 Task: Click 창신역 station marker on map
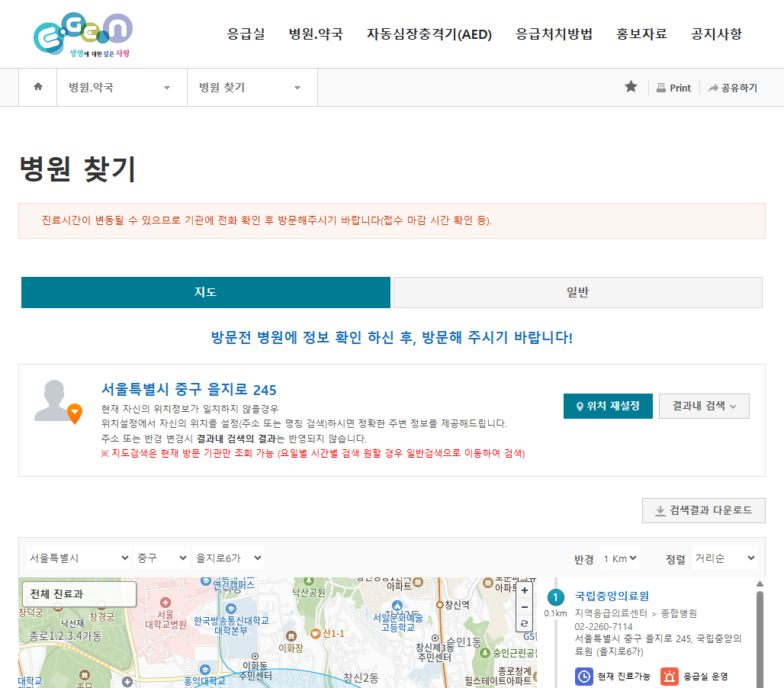(x=440, y=605)
